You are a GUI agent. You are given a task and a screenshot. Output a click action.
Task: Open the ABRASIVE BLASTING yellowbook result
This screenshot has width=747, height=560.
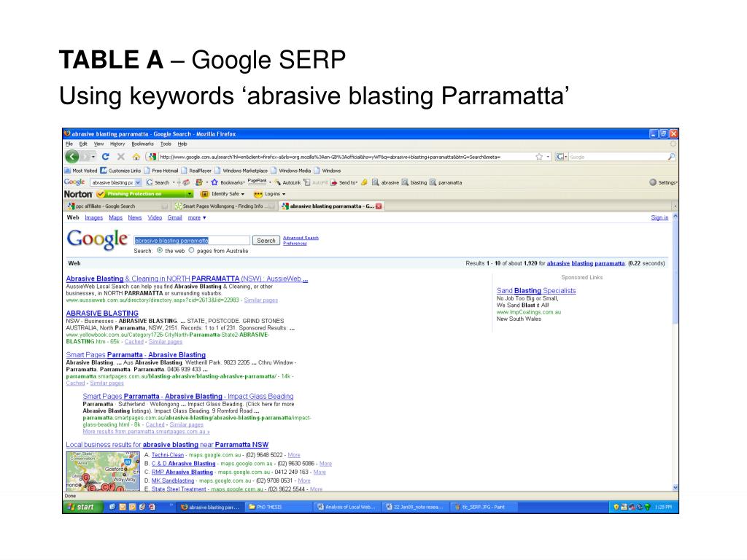(102, 314)
